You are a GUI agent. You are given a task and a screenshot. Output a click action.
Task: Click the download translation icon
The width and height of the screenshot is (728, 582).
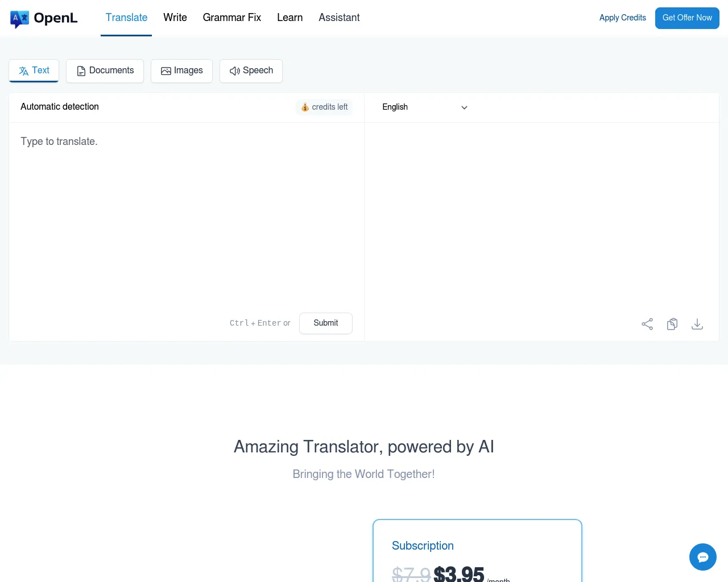point(697,323)
